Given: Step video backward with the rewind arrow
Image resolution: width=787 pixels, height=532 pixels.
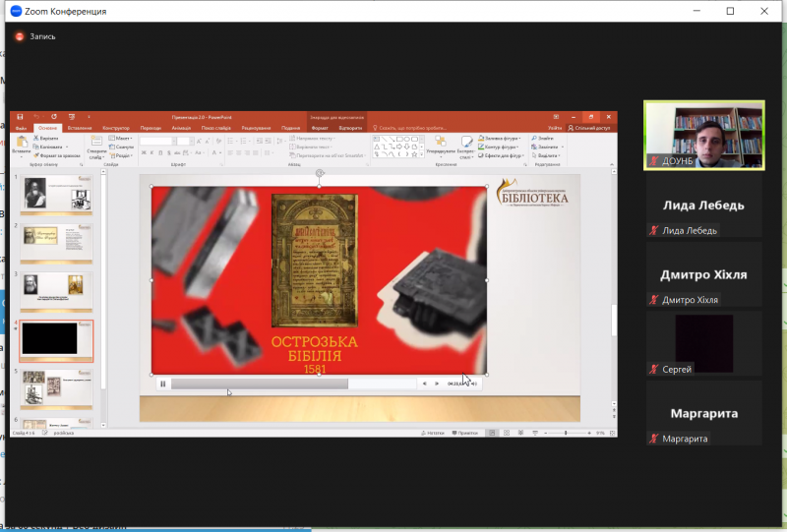Looking at the screenshot, I should point(425,384).
